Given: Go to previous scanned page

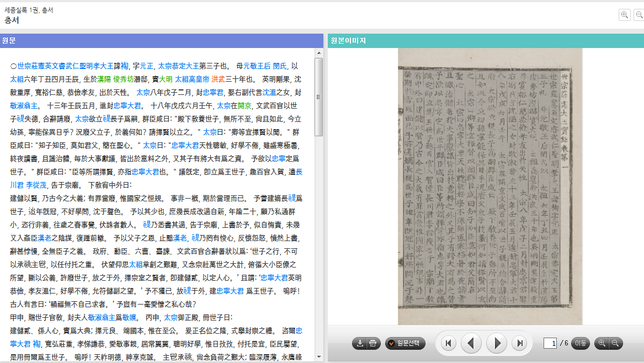Looking at the screenshot, I should [471, 344].
